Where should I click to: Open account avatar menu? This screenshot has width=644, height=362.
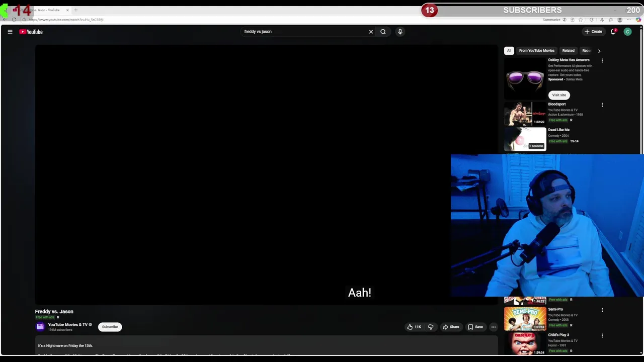pyautogui.click(x=627, y=32)
